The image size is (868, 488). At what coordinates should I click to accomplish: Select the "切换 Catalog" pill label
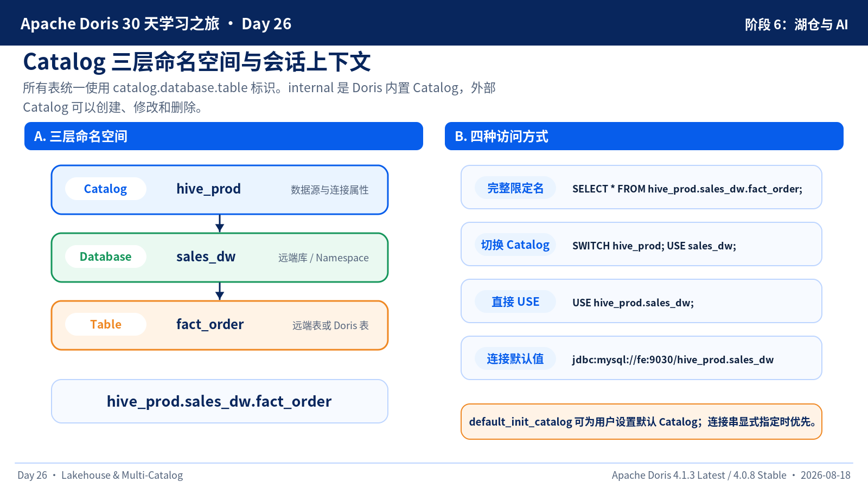pos(515,245)
